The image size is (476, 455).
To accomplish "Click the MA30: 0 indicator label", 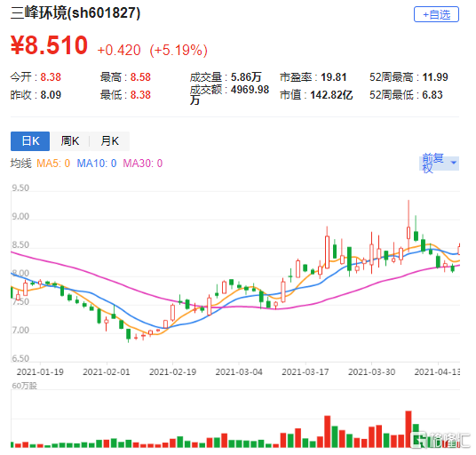I will 143,164.
